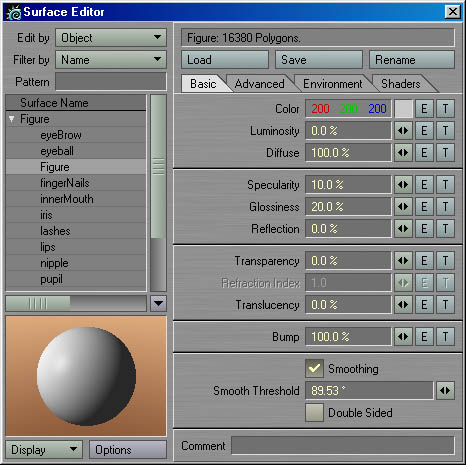This screenshot has height=465, width=466.
Task: Open the Filter by Name dropdown
Action: [x=111, y=60]
